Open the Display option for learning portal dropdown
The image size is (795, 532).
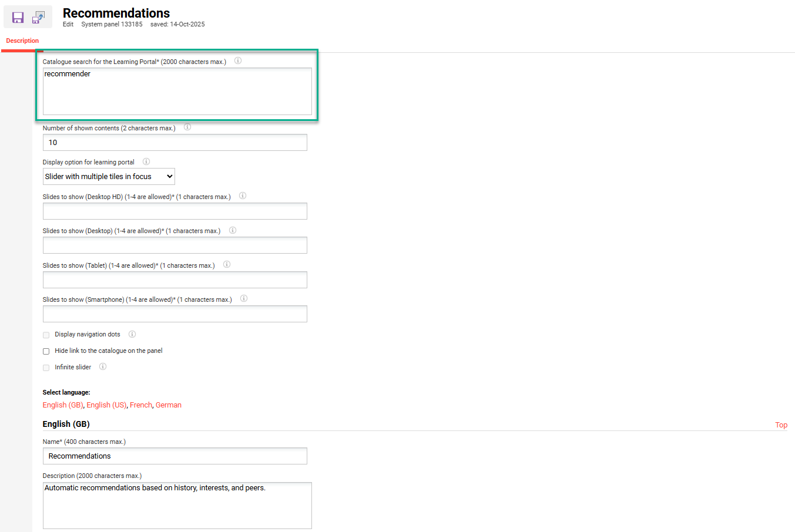pos(109,176)
